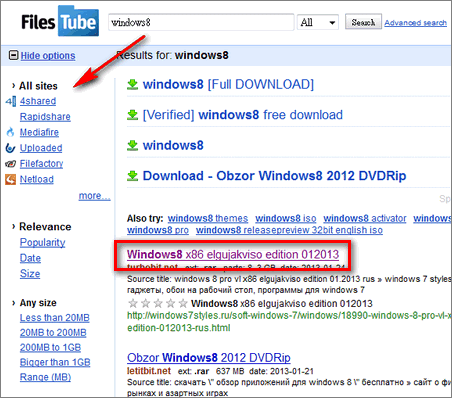452x398 pixels.
Task: Filter files Less than 20MB
Action: click(54, 318)
